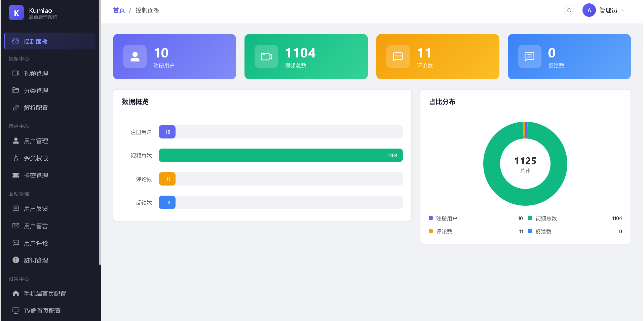This screenshot has height=321, width=644.
Task: Click the blue 反馈数 legend swatch
Action: click(530, 231)
